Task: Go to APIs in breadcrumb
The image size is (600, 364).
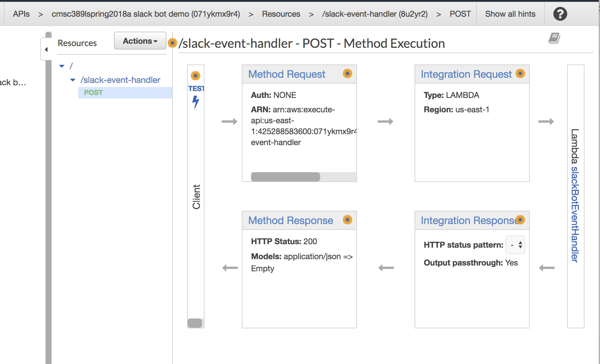Action: [21, 14]
